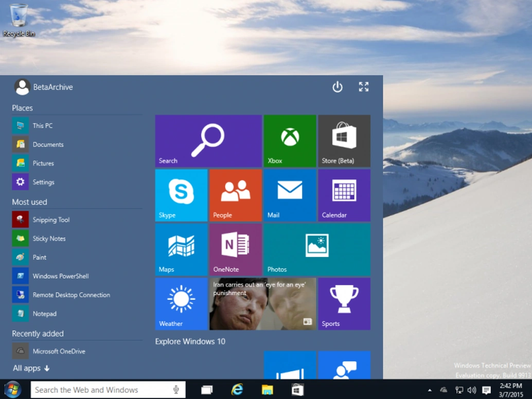The width and height of the screenshot is (532, 399).
Task: Launch the Xbox tile
Action: click(290, 141)
